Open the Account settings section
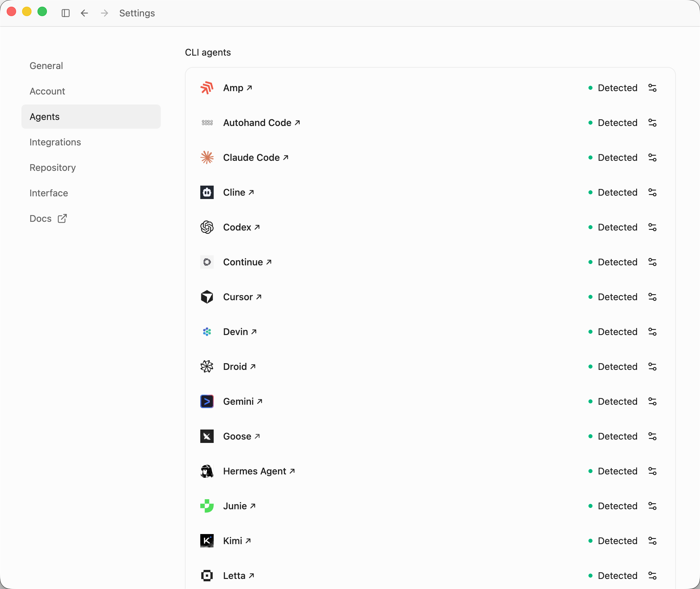Screen dimensions: 700x589 tap(91, 91)
